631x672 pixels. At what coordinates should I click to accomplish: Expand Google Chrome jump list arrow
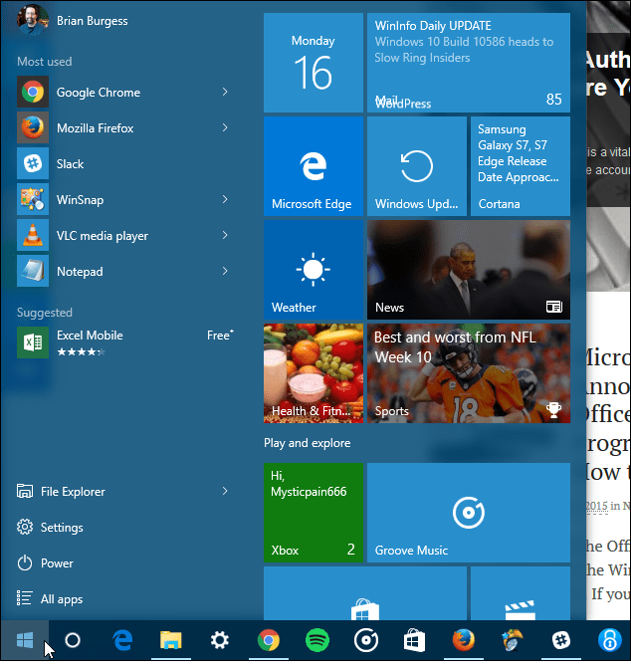click(x=225, y=92)
